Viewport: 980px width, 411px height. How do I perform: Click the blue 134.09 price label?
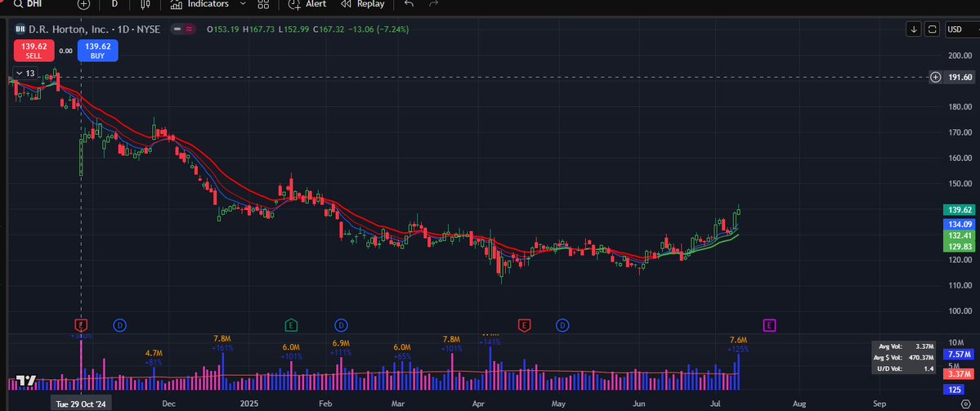tap(960, 224)
